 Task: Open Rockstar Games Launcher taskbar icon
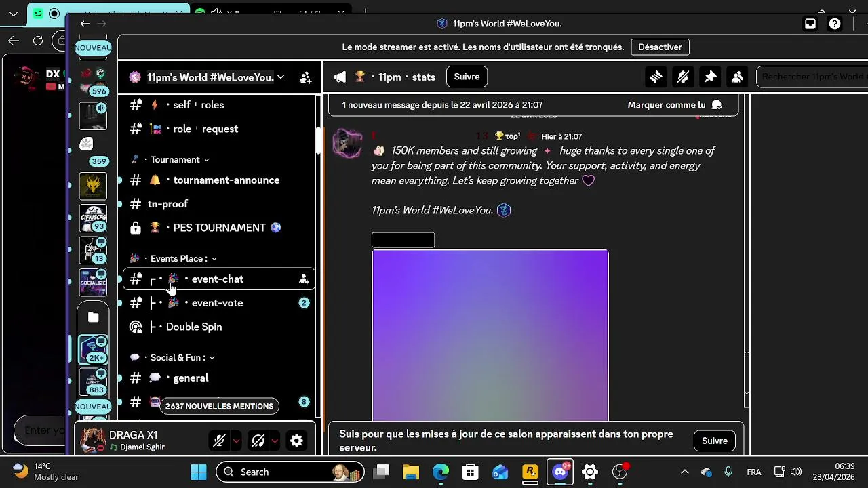coord(530,472)
